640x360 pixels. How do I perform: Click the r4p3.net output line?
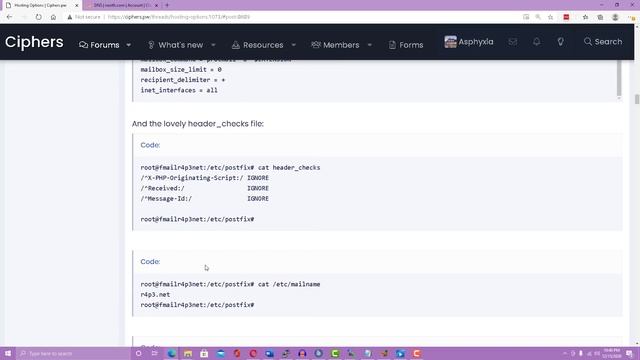155,295
